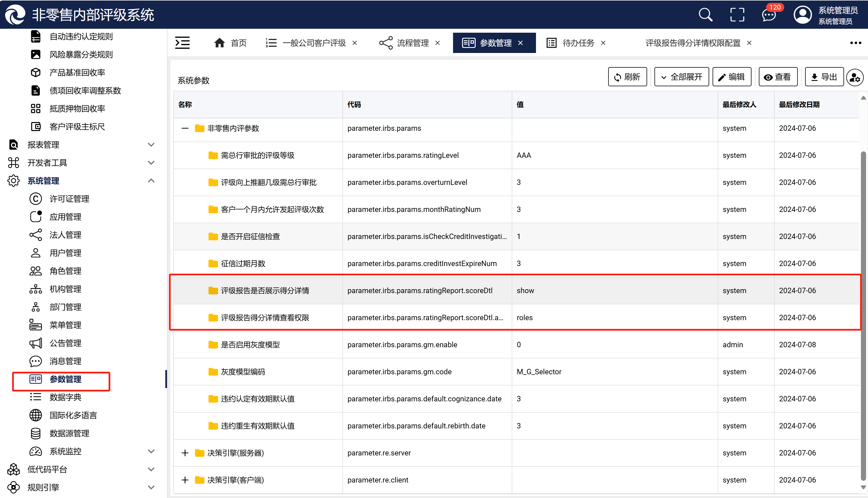
Task: Click the 全部展开 expand-all button
Action: point(681,77)
